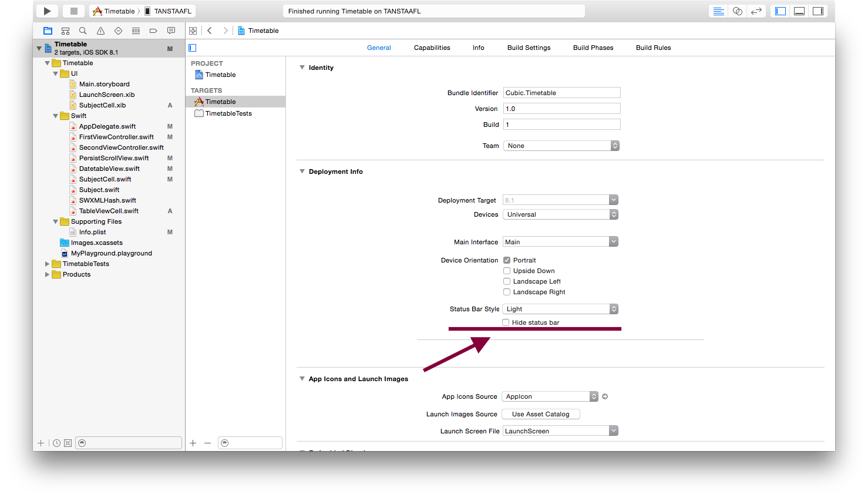The height and width of the screenshot is (498, 868).
Task: Open the Report navigator speech-bubble icon
Action: pos(171,31)
